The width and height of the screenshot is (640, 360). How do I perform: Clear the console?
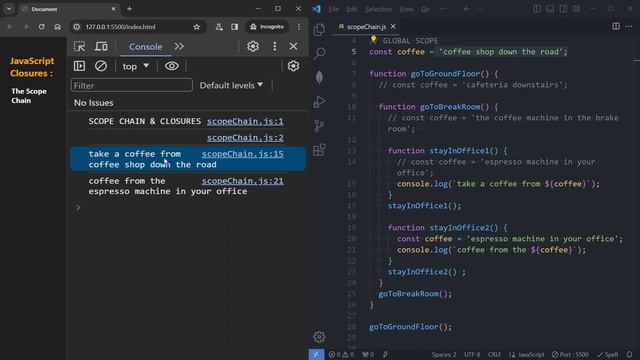[x=101, y=66]
